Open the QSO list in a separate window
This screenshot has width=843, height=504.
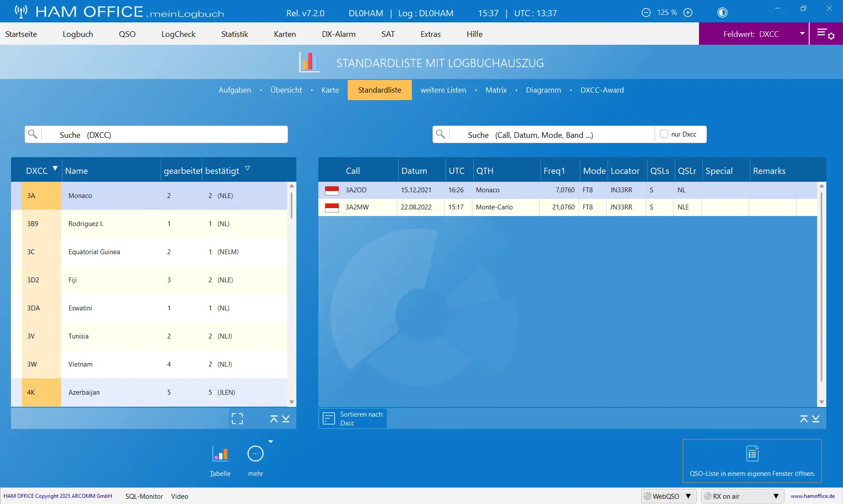752,461
